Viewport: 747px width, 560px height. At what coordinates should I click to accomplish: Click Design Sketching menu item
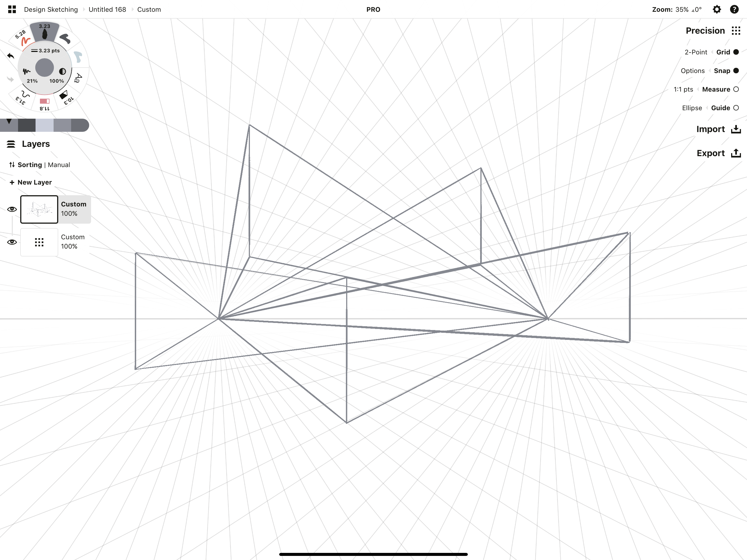click(51, 9)
